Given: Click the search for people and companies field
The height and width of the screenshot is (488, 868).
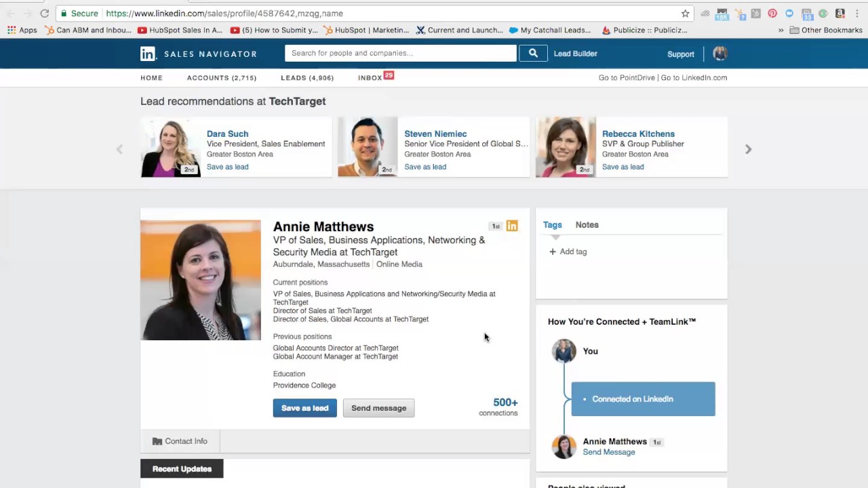Looking at the screenshot, I should 400,53.
